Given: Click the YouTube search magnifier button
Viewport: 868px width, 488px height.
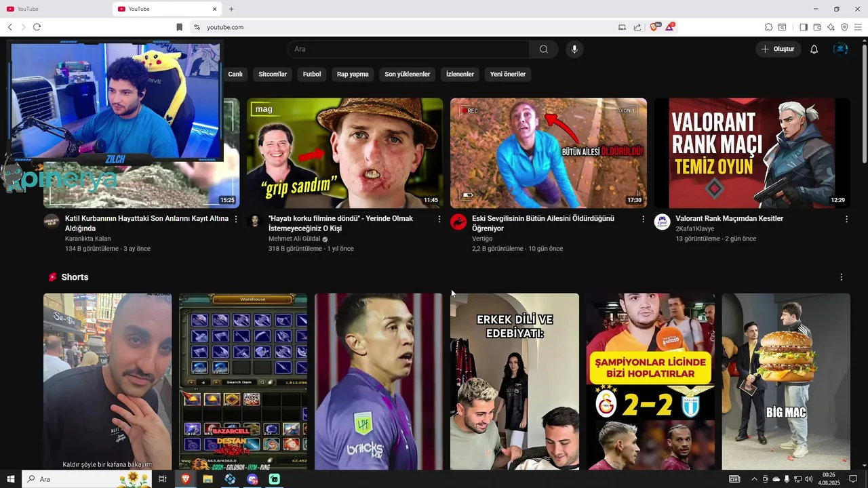Looking at the screenshot, I should click(544, 49).
